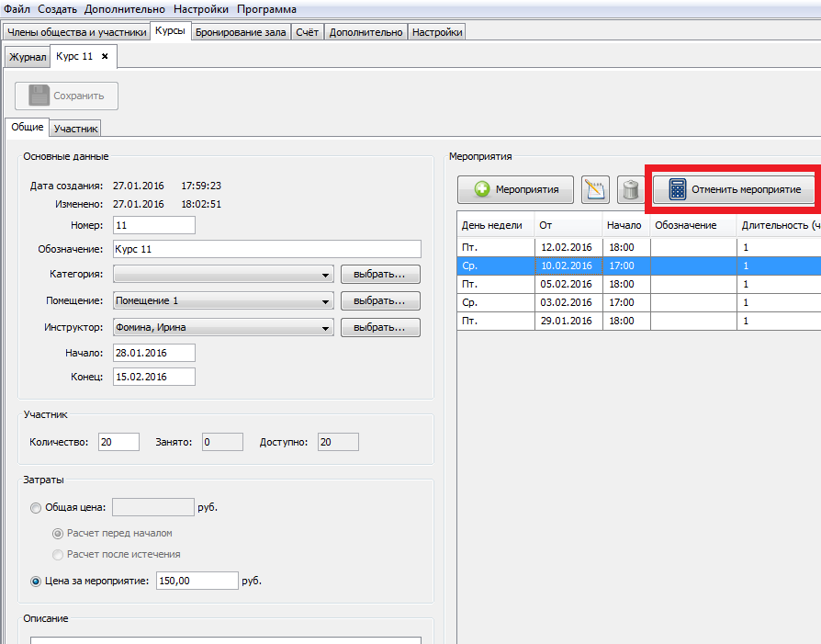The image size is (821, 644).
Task: Click the edit event notepad icon
Action: pyautogui.click(x=595, y=189)
